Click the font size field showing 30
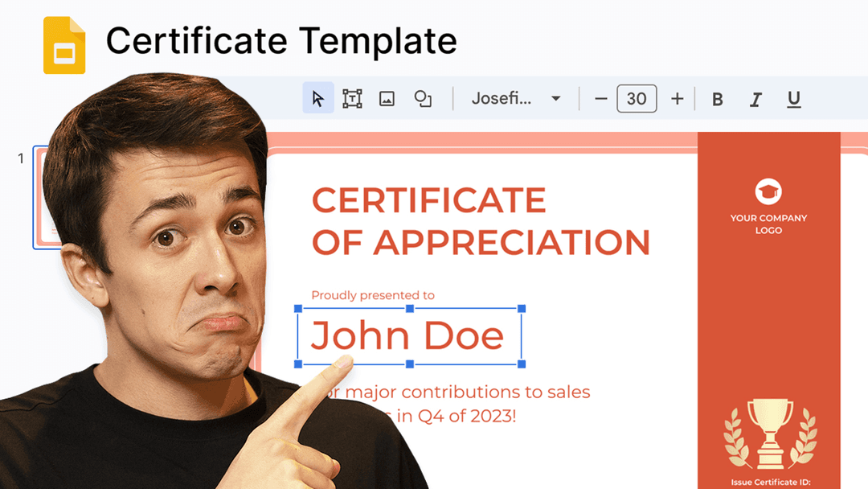 [x=637, y=99]
